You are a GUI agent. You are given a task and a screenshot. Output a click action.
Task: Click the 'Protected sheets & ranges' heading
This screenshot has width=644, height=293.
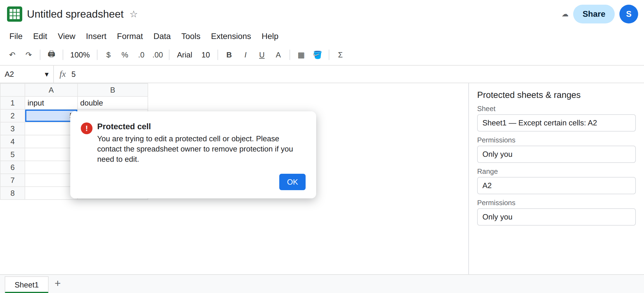tap(529, 95)
